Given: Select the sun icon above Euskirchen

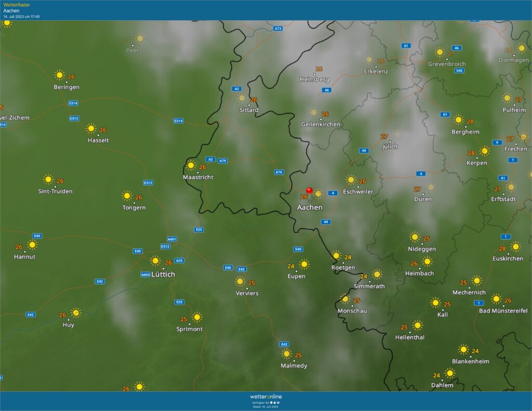Looking at the screenshot, I should pos(515,246).
